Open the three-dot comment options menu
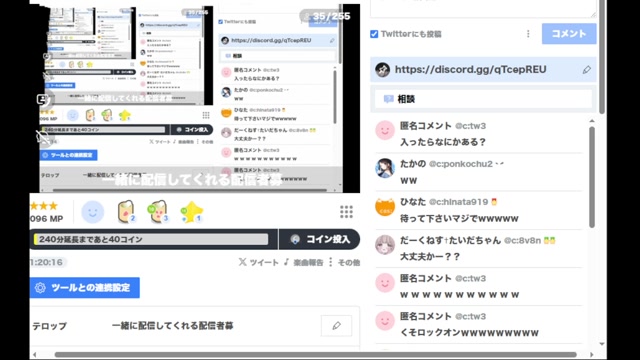The image size is (640, 360). [x=528, y=34]
